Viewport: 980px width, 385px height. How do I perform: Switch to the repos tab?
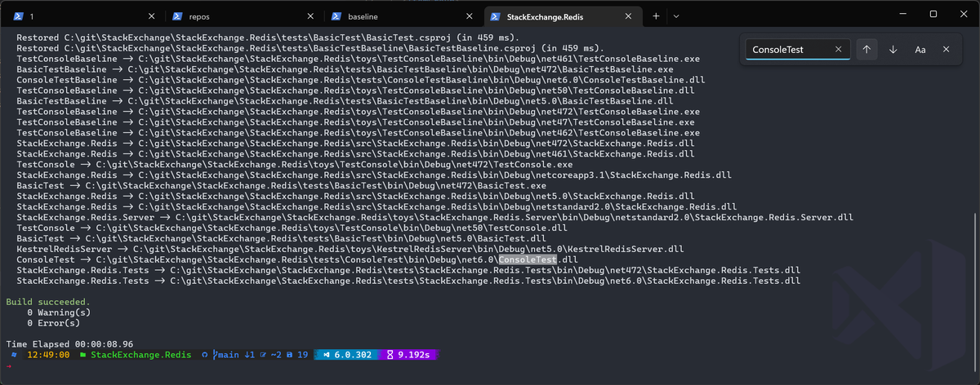pyautogui.click(x=243, y=15)
